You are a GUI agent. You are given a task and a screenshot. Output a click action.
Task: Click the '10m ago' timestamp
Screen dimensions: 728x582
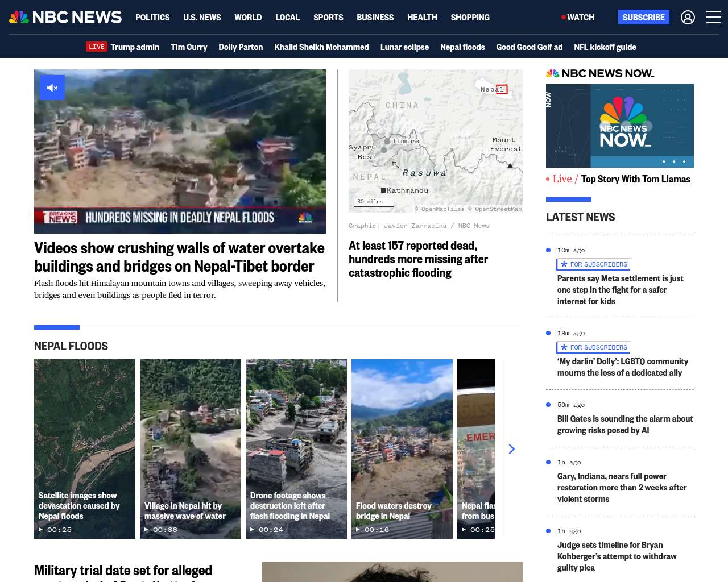click(x=571, y=250)
